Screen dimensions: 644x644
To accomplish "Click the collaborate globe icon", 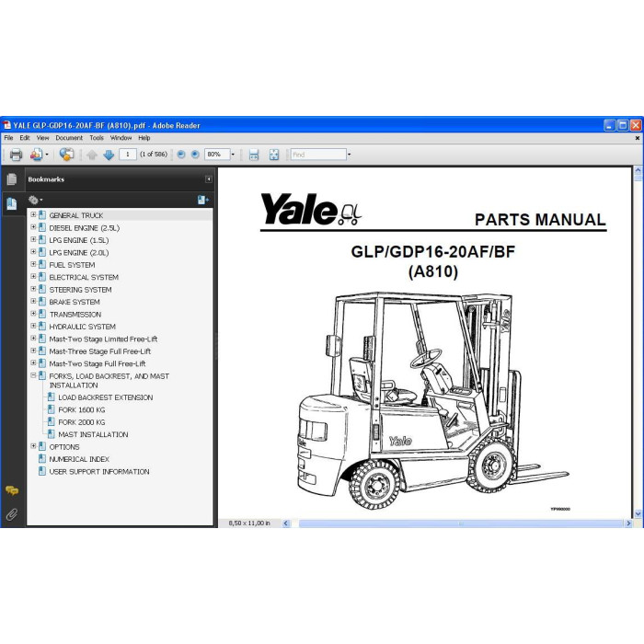I will (66, 155).
